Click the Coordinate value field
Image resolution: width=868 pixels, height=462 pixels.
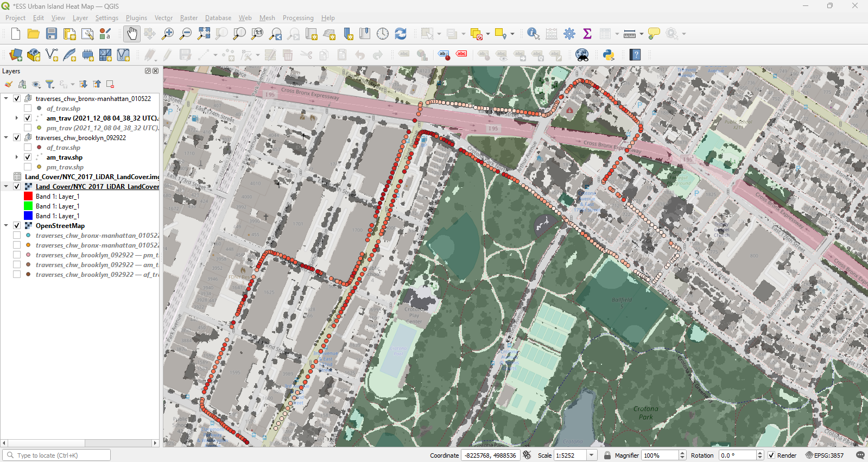point(491,455)
